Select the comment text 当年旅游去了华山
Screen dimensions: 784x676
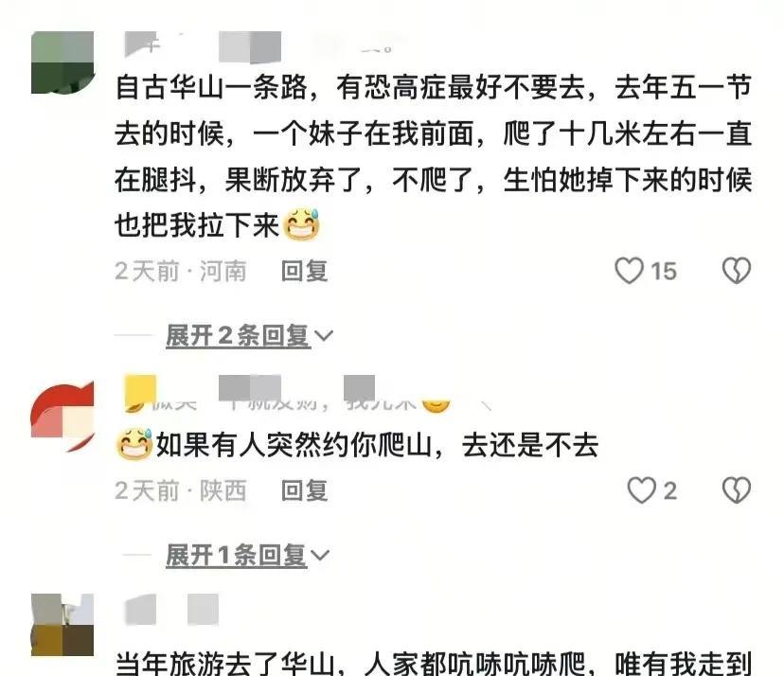coord(224,664)
